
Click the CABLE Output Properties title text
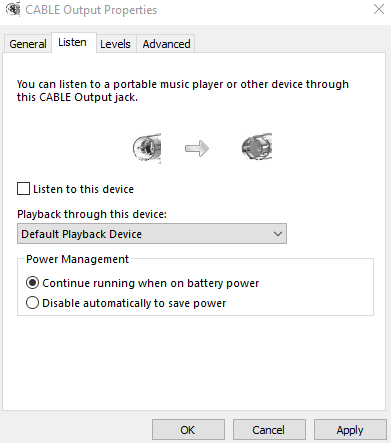91,10
